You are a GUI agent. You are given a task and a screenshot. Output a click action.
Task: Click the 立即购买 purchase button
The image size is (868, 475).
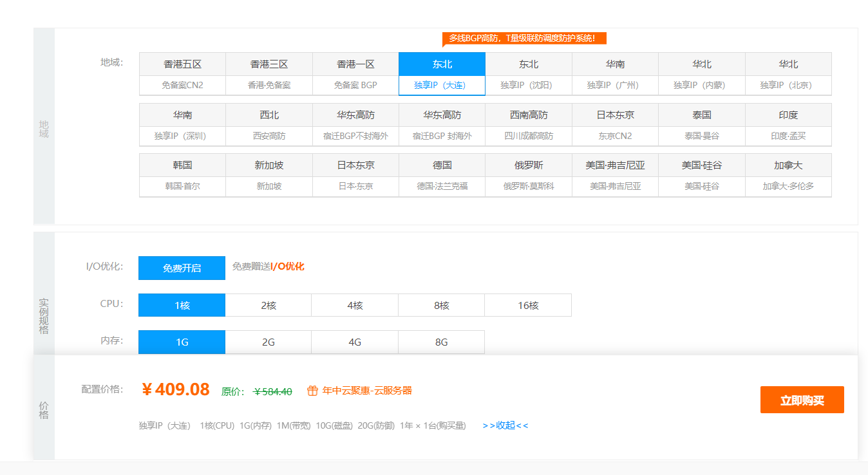[802, 399]
